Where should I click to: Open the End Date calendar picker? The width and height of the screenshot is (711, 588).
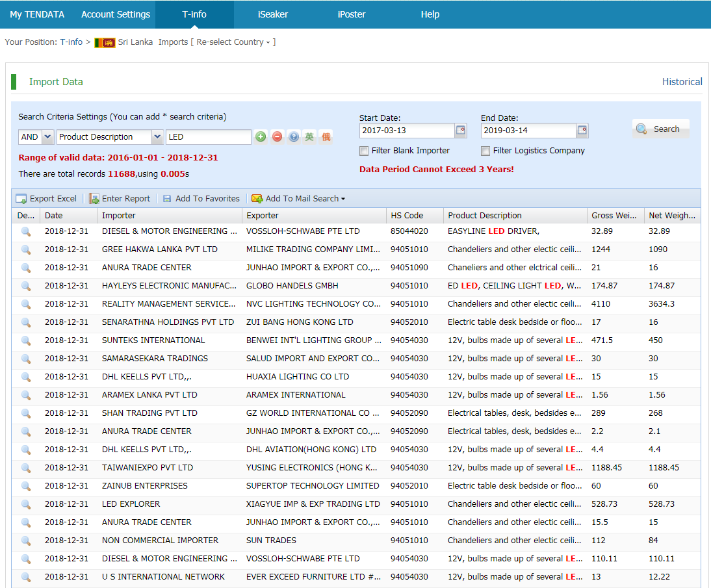coord(582,130)
